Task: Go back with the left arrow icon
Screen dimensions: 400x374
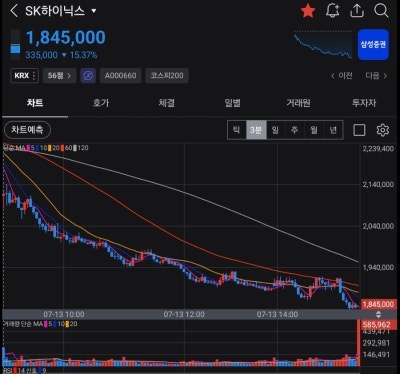Action: (14, 11)
